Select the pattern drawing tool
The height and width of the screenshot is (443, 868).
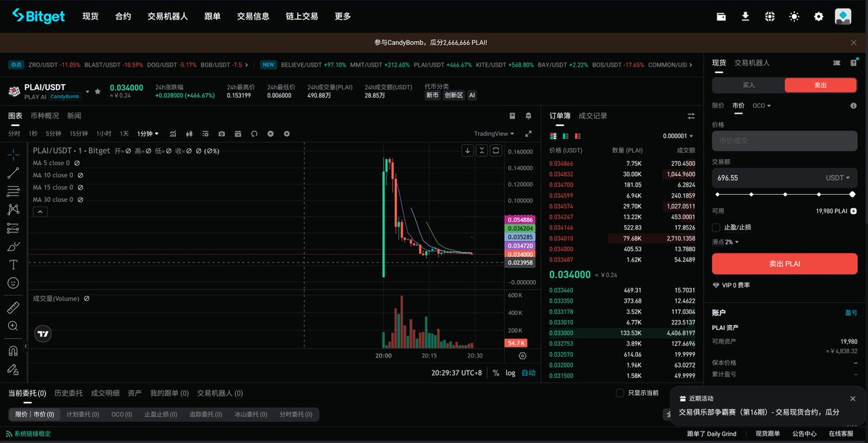pos(13,209)
